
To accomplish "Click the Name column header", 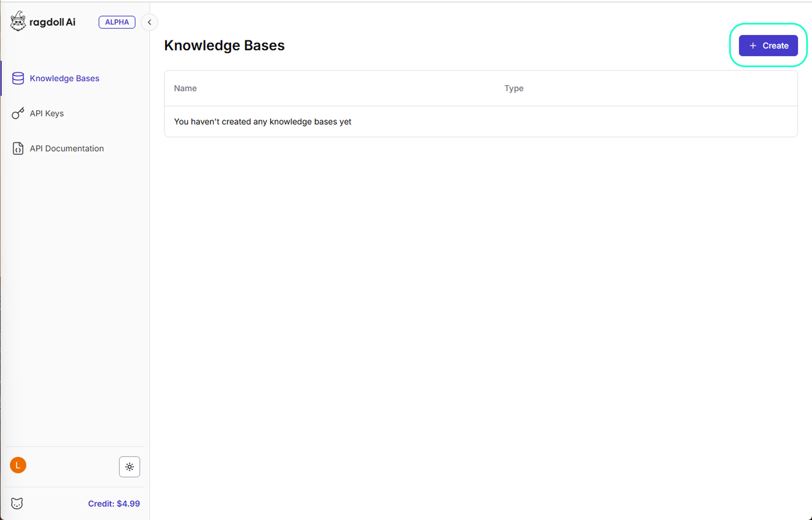I will (x=185, y=89).
